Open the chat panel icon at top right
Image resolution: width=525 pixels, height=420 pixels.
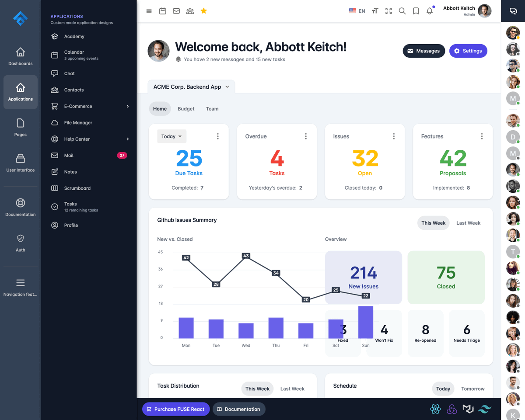point(513,11)
